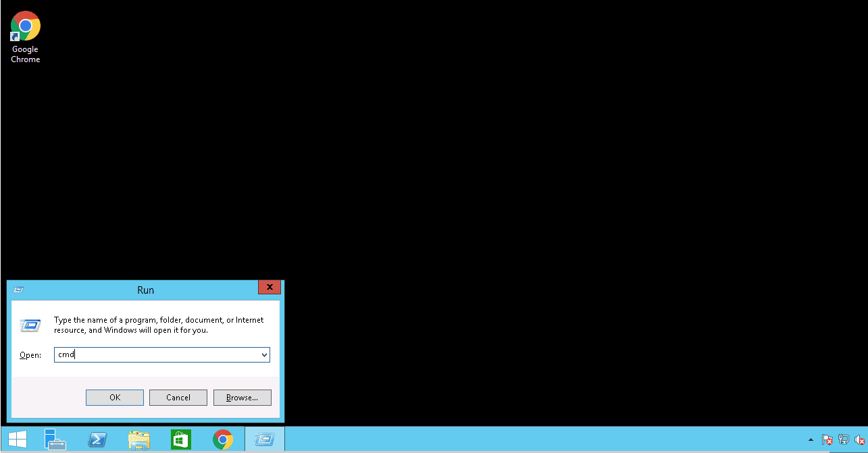This screenshot has width=868, height=453.
Task: Launch Server Manager from taskbar
Action: click(x=55, y=440)
